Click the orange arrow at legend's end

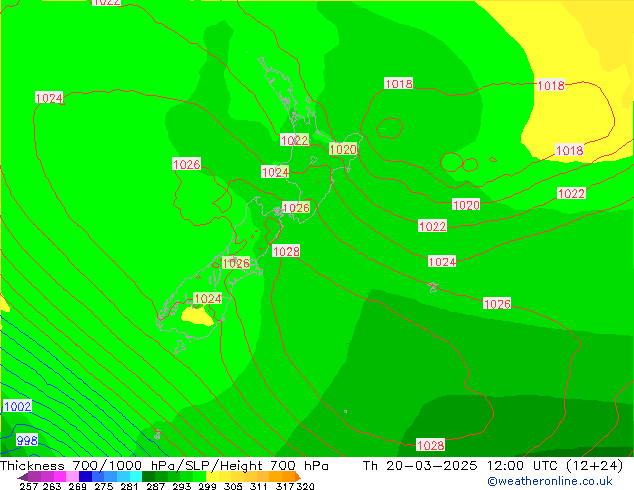(x=298, y=476)
